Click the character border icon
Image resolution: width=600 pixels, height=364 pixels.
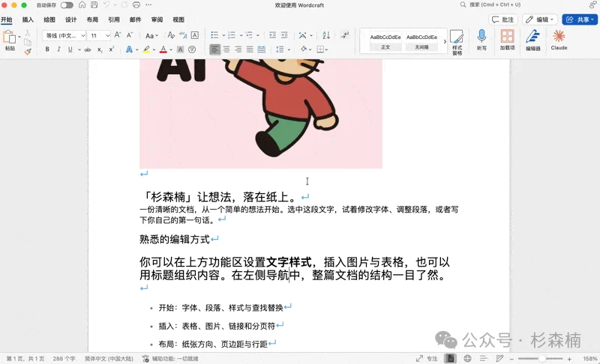pos(195,35)
